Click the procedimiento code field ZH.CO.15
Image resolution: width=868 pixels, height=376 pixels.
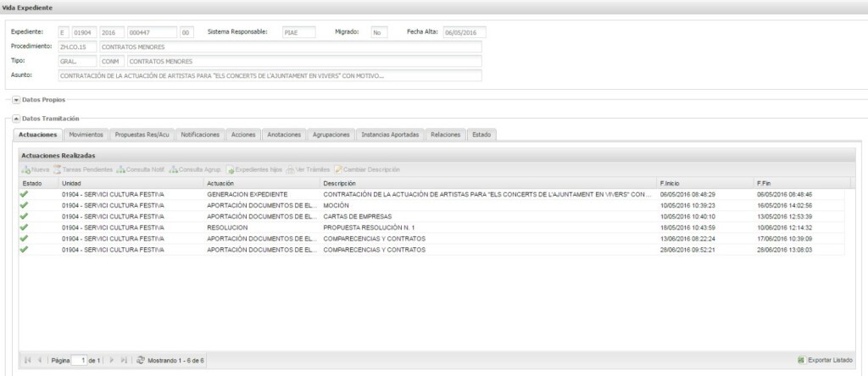(77, 47)
